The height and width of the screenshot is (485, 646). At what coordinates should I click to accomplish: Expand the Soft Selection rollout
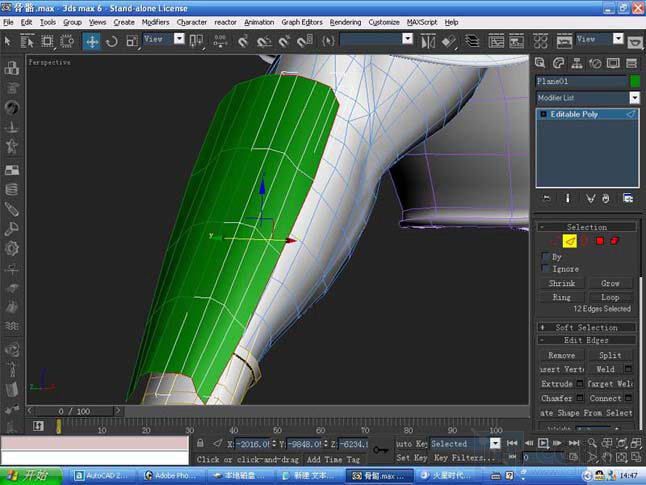tap(587, 328)
